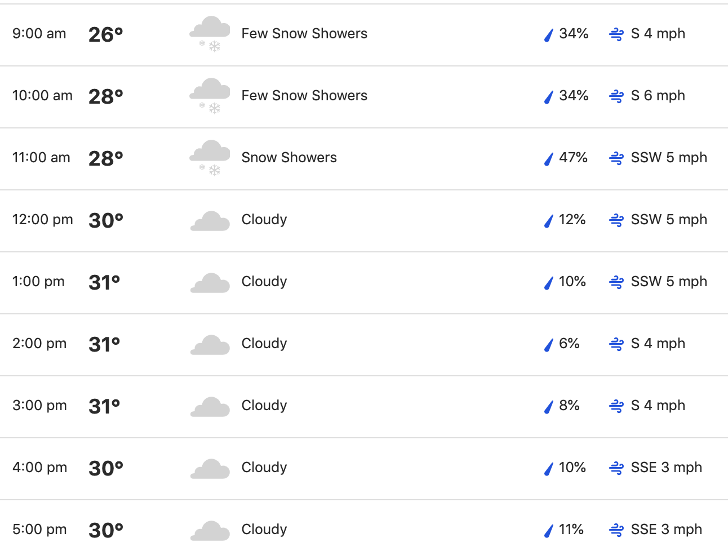Screen dimensions: 728x560
Task: Click the cloudy icon for 12:00 pm
Action: click(x=210, y=221)
